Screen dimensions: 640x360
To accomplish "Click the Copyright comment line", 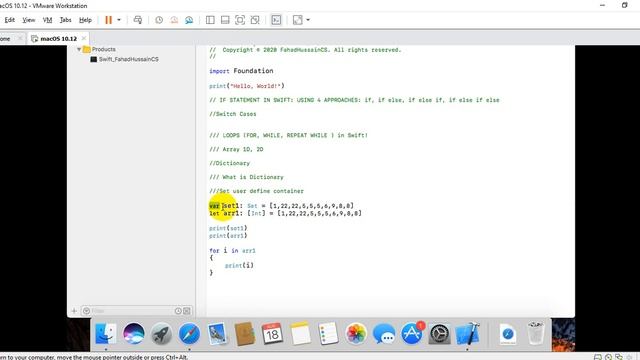I will coord(305,50).
